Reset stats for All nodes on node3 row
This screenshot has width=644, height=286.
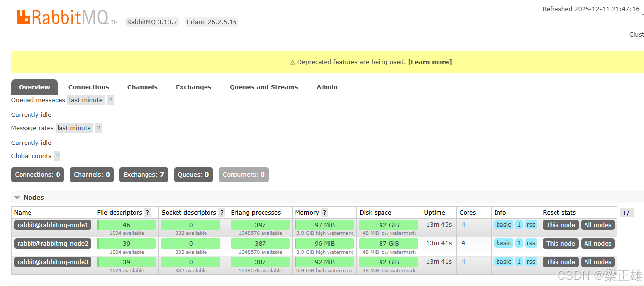pos(598,262)
